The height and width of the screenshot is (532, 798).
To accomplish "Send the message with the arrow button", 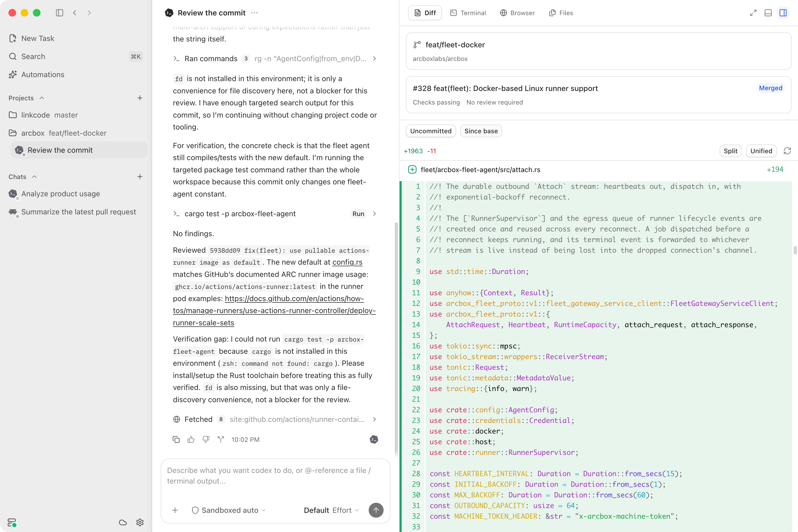I will click(x=376, y=510).
